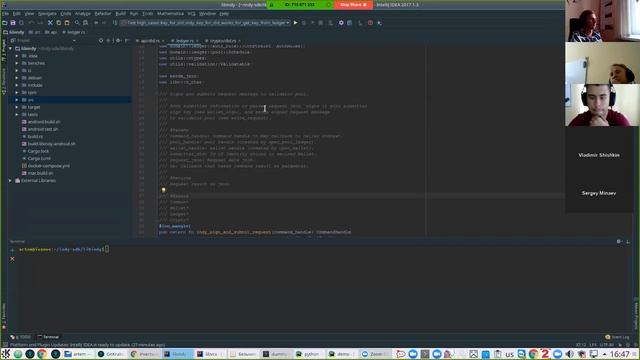
Task: Click the Run (green play) toolbar button
Action: (296, 23)
